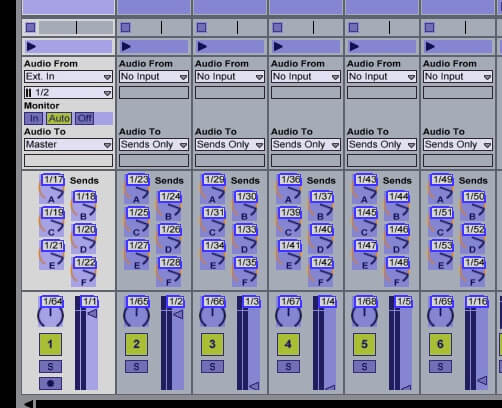Open track 2 Sends Only dropdown

coord(154,145)
